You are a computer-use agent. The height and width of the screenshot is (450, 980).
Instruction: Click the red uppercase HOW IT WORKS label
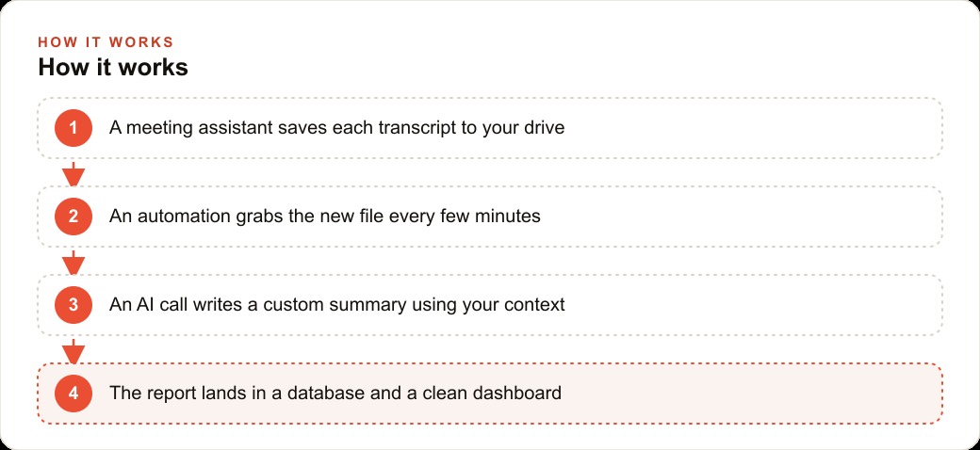pos(106,42)
